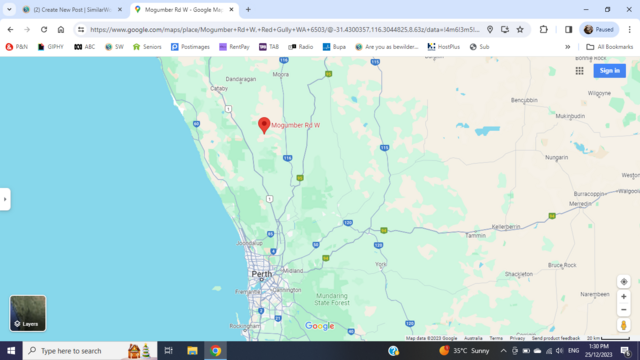Image resolution: width=640 pixels, height=360 pixels.
Task: Open a new browser tab
Action: 248,9
